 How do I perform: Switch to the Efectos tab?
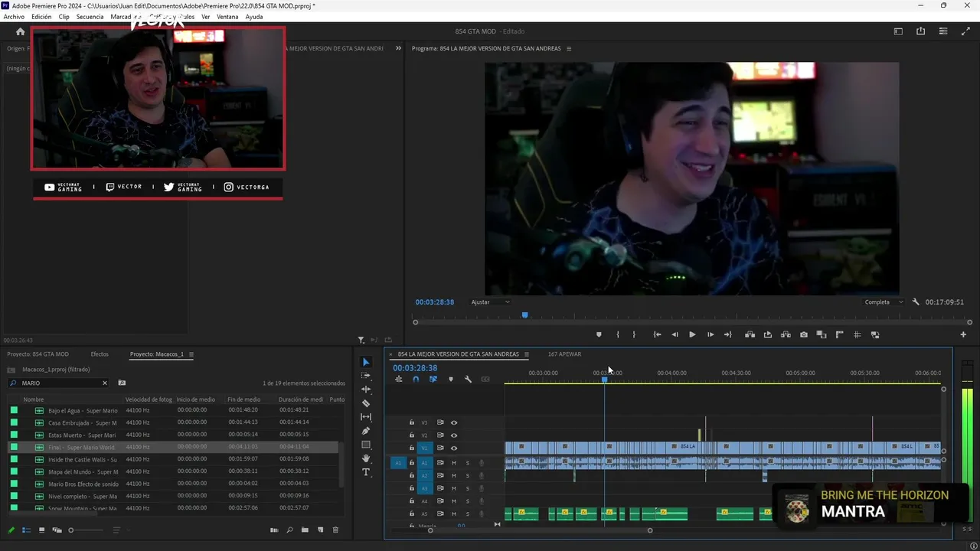100,354
